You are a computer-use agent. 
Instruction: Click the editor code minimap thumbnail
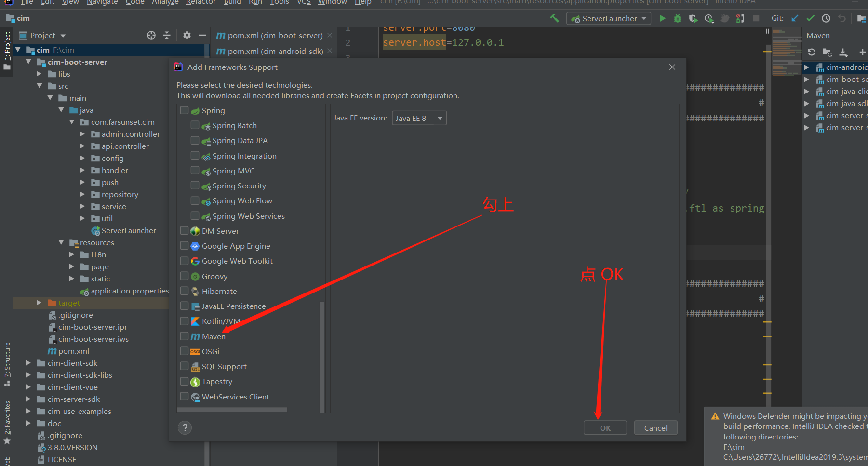point(787,53)
